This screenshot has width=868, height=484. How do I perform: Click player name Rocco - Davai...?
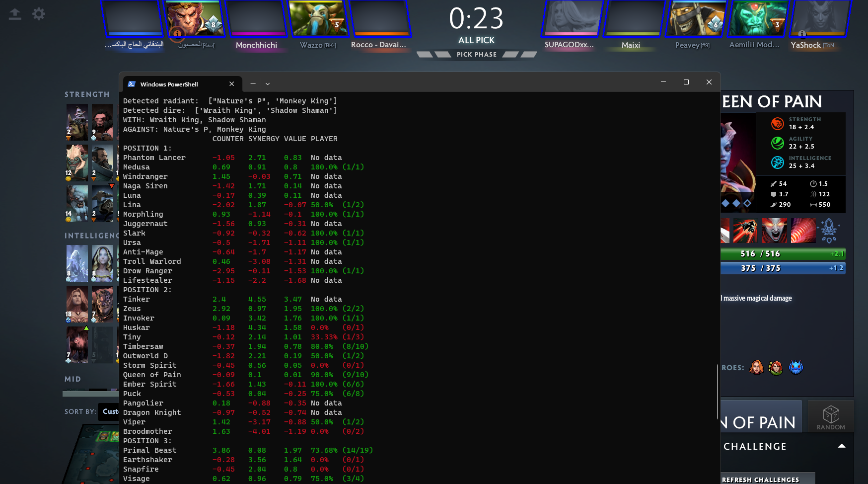[378, 45]
